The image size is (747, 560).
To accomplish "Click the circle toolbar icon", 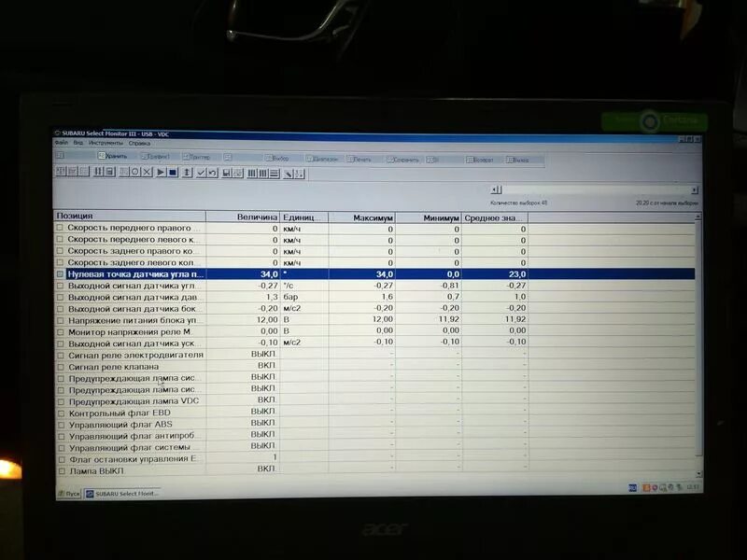I will pos(134,172).
